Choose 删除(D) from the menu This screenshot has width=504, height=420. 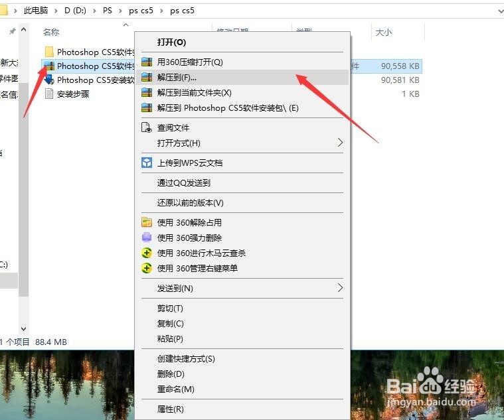(242, 374)
